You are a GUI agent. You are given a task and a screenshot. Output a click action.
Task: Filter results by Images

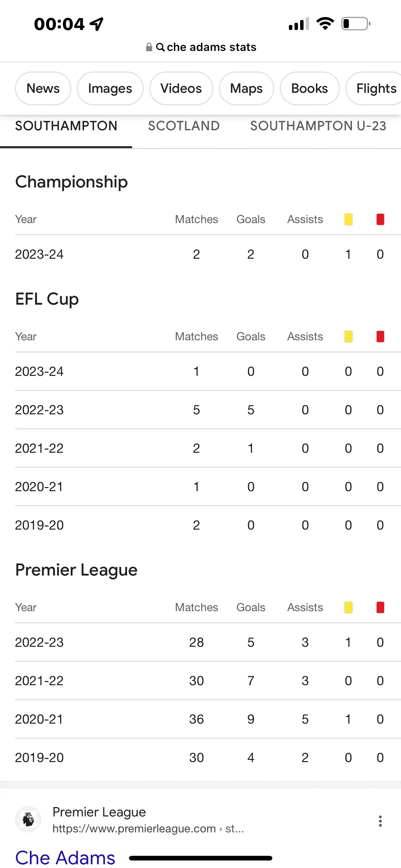pyautogui.click(x=110, y=89)
